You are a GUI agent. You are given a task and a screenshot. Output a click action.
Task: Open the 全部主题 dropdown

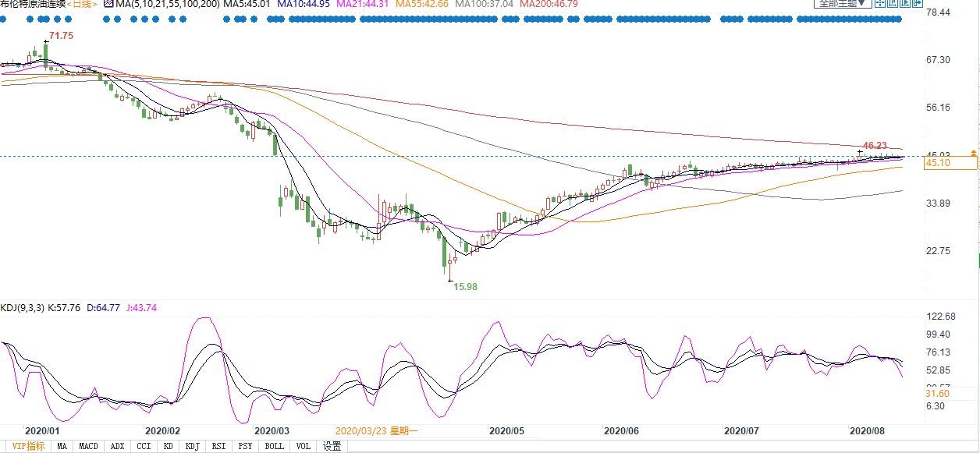(x=843, y=3)
